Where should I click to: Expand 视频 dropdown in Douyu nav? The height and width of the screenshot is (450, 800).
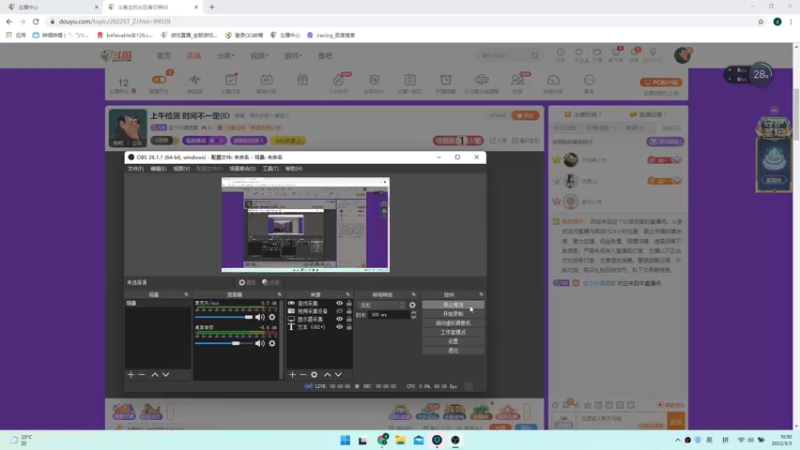pos(259,56)
